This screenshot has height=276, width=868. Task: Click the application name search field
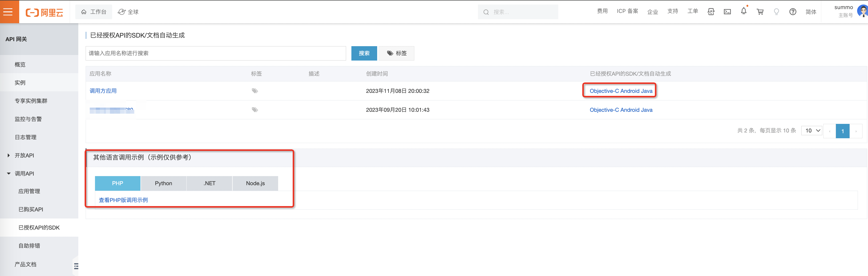216,53
